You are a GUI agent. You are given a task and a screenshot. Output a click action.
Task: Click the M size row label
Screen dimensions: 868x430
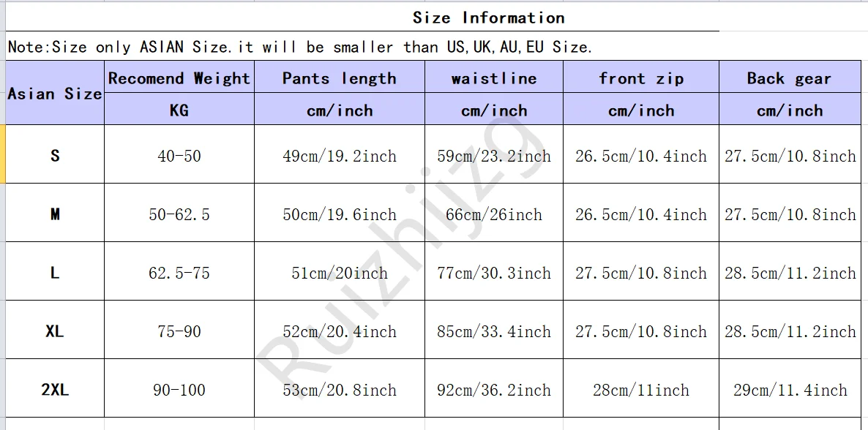click(x=55, y=214)
